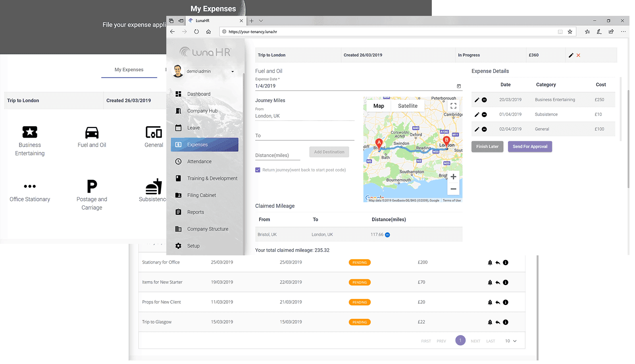Screen dimensions: 635x364
Task: Click the info icon for Trip to Glasgow
Action: point(505,322)
